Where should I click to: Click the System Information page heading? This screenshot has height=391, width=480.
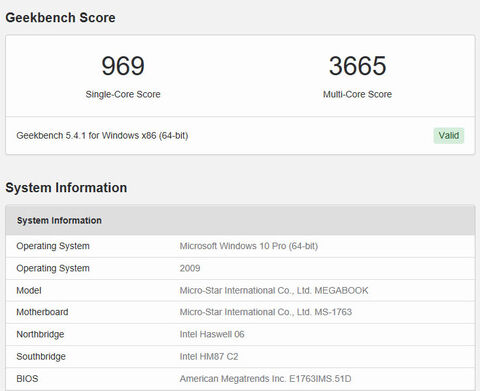[66, 188]
